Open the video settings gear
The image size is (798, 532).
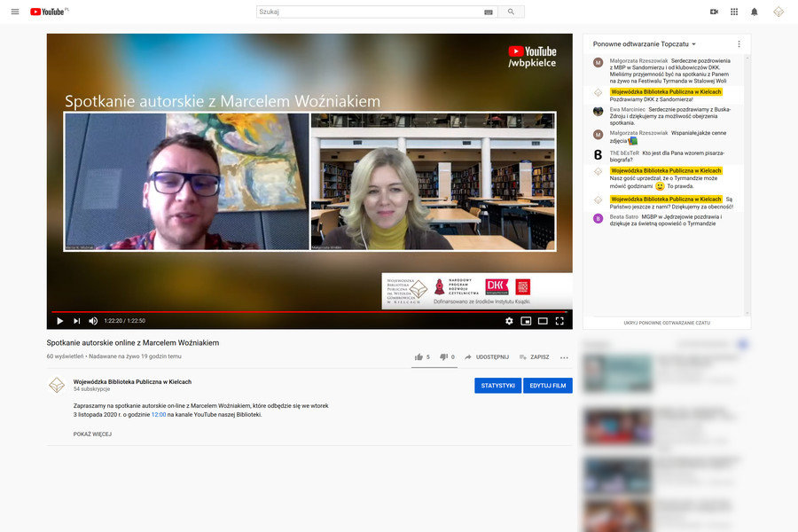pyautogui.click(x=509, y=321)
